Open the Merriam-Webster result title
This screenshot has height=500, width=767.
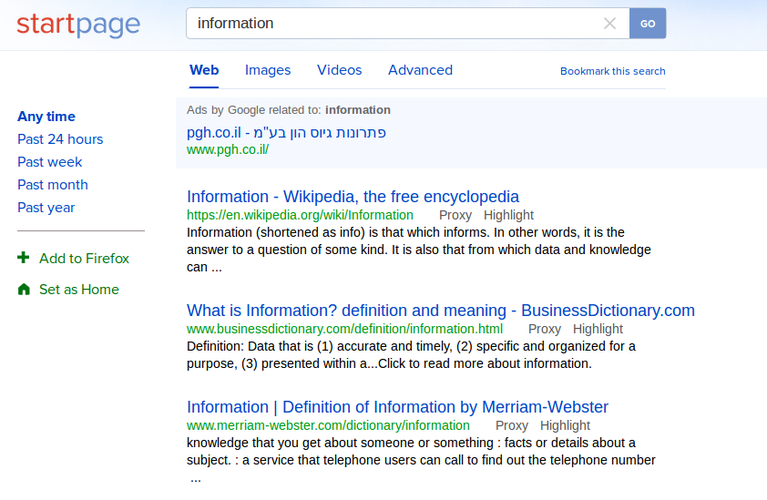pyautogui.click(x=397, y=407)
